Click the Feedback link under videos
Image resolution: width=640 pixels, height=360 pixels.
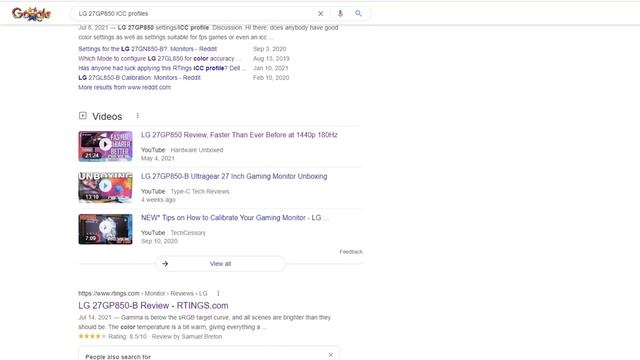[351, 252]
